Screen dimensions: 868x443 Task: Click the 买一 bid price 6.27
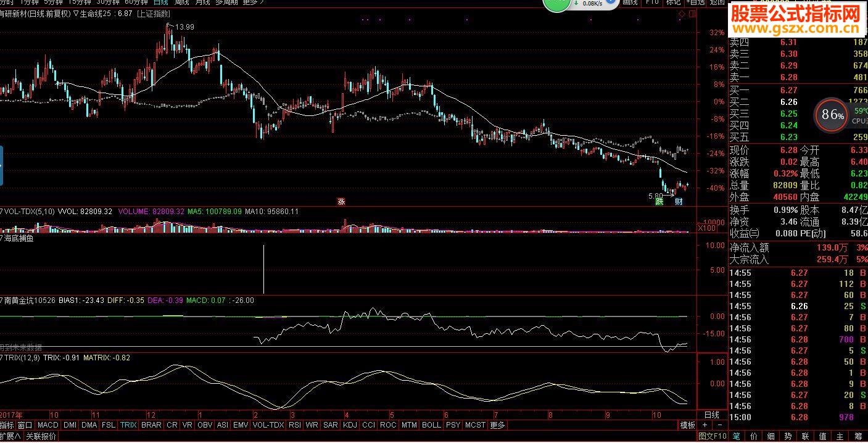point(788,90)
